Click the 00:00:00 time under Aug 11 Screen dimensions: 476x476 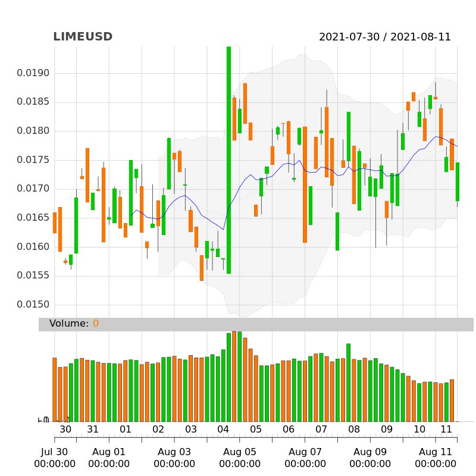click(x=436, y=464)
